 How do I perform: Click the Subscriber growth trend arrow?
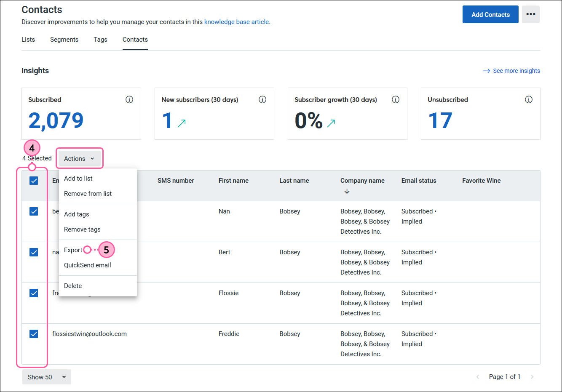331,123
